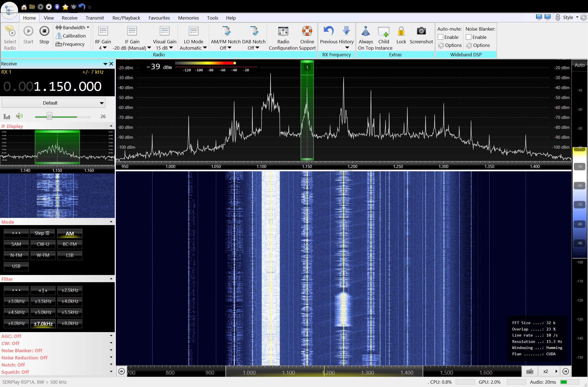Select the LSB mode button
This screenshot has height=387, width=588.
coord(70,255)
